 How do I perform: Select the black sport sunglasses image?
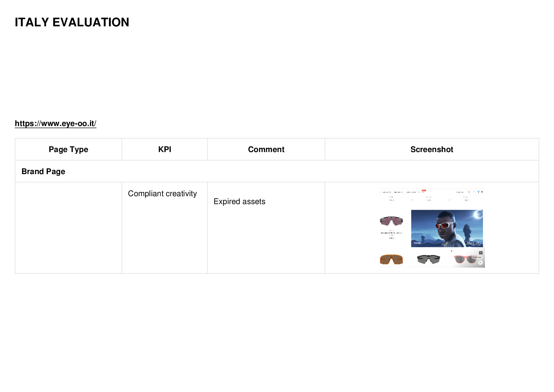click(428, 259)
